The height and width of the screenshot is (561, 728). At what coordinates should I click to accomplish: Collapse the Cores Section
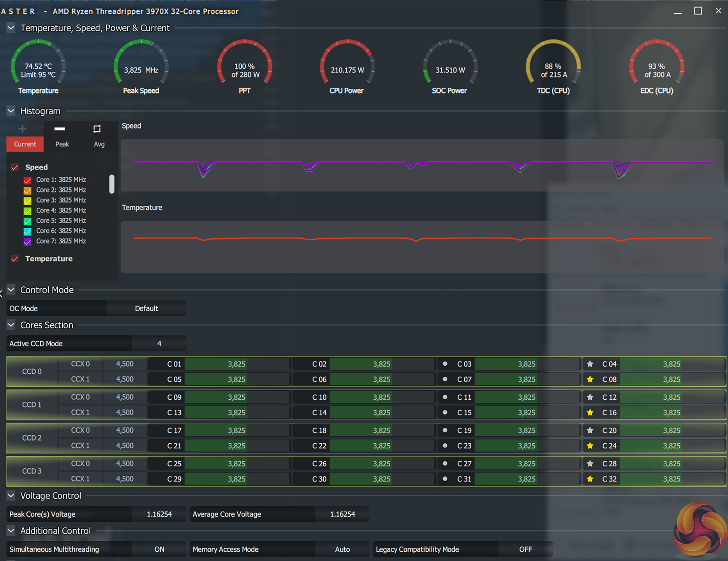[x=11, y=325]
